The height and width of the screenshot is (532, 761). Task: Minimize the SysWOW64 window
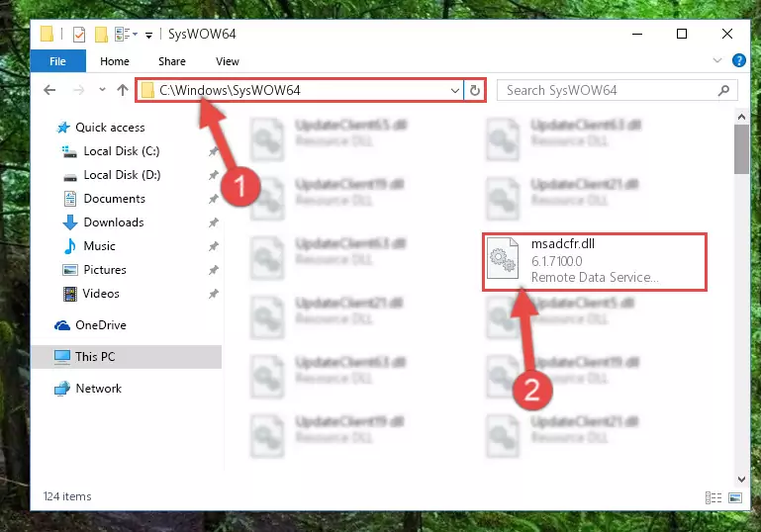click(x=637, y=34)
